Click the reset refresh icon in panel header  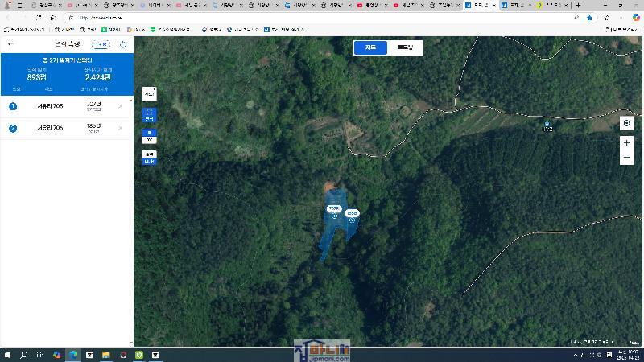[123, 44]
